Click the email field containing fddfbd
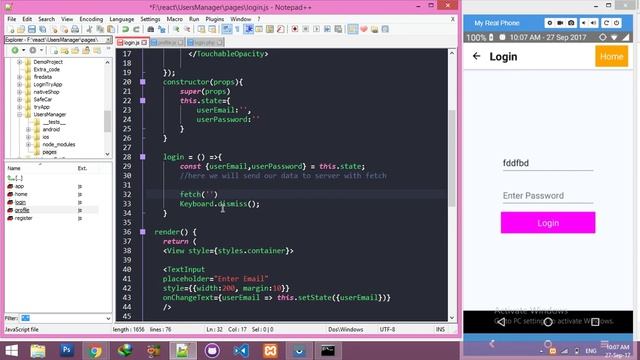 pos(548,163)
